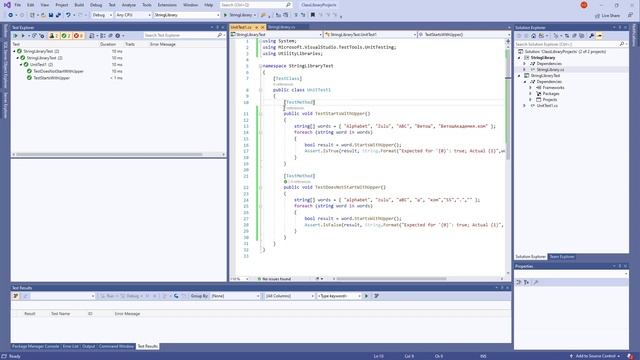The image size is (640, 360).
Task: Switch to the Team Explorer tab
Action: click(x=562, y=257)
